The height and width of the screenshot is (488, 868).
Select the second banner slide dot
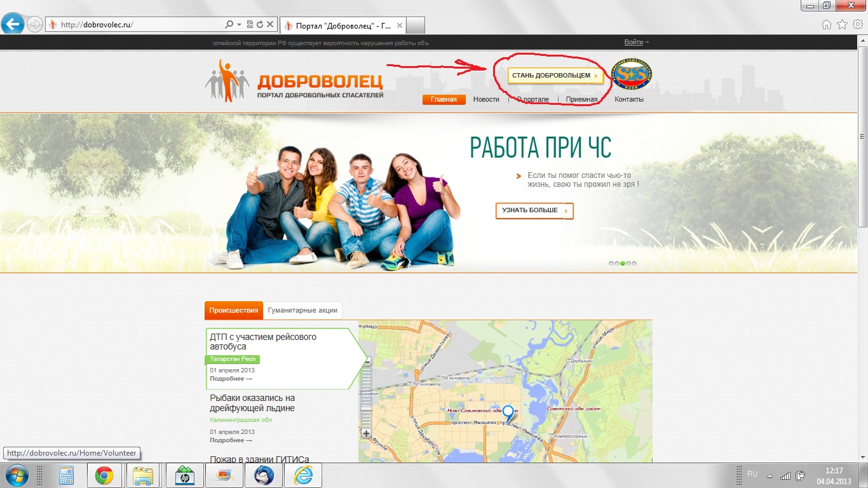click(617, 263)
